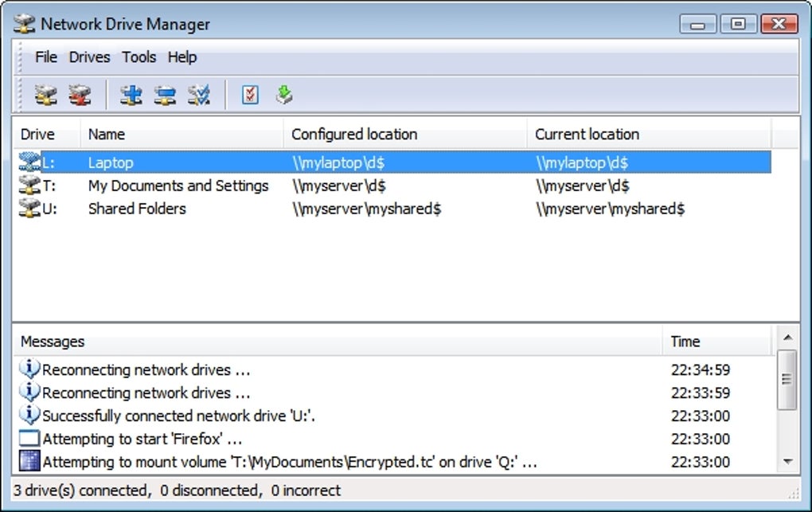This screenshot has width=812, height=512.
Task: Click the Name column header
Action: tap(107, 134)
